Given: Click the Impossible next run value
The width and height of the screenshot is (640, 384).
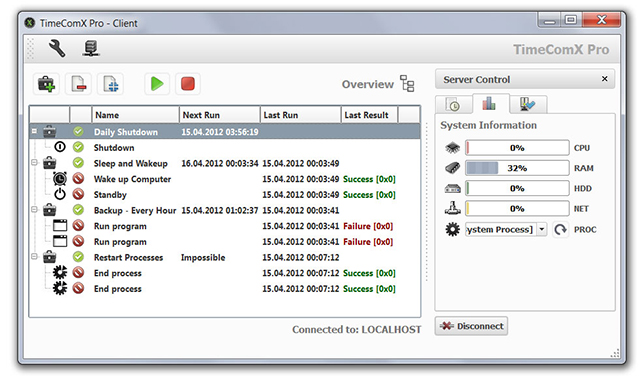Looking at the screenshot, I should pyautogui.click(x=203, y=257).
